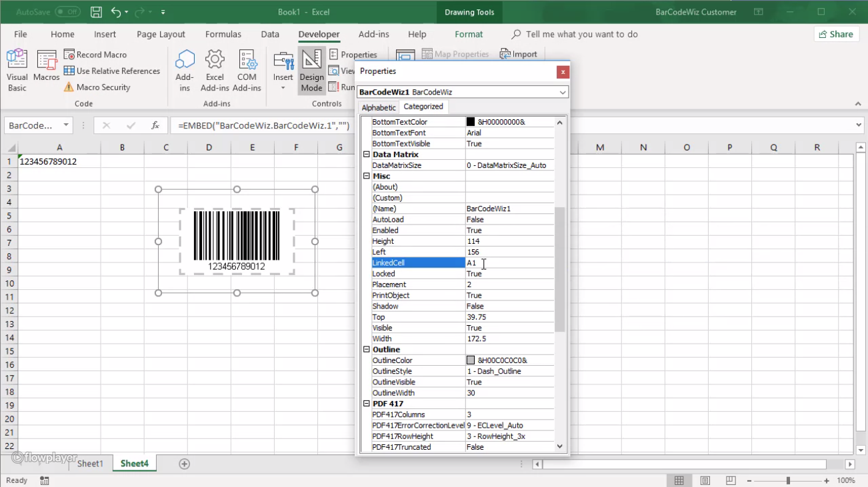Click the Share button
Image resolution: width=868 pixels, height=487 pixels.
pyautogui.click(x=835, y=34)
